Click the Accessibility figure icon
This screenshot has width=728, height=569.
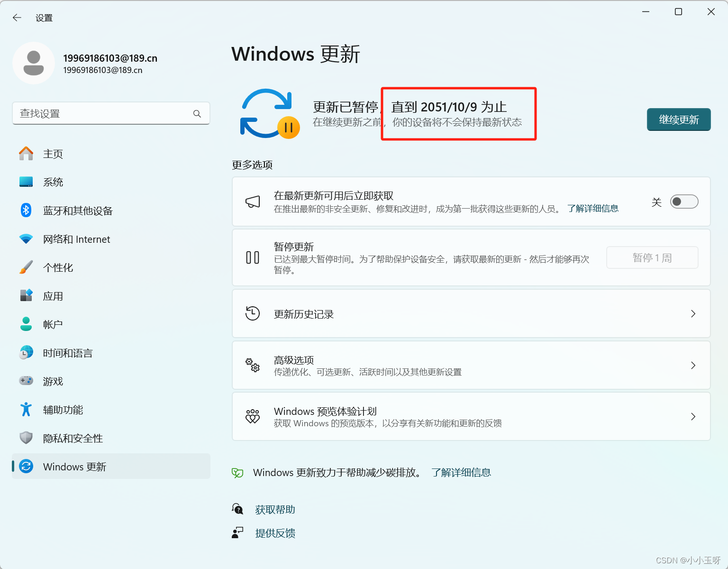click(x=26, y=409)
